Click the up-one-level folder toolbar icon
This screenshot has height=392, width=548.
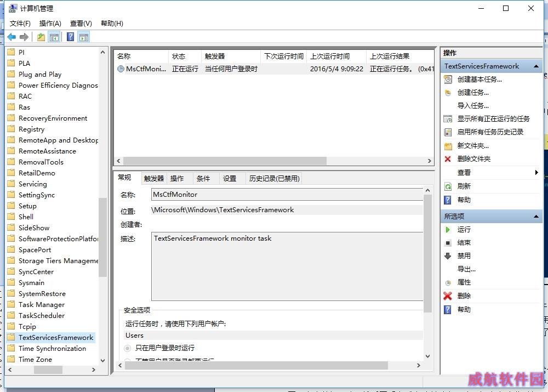(41, 37)
